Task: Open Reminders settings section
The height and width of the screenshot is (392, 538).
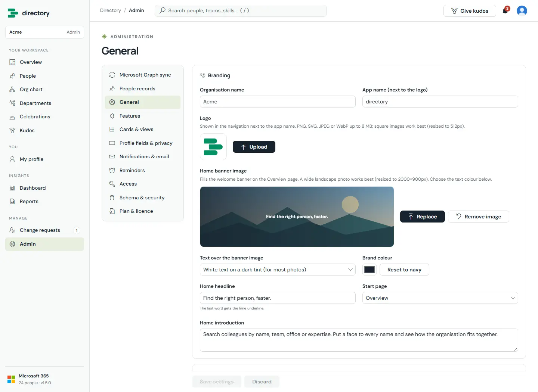Action: pyautogui.click(x=143, y=170)
